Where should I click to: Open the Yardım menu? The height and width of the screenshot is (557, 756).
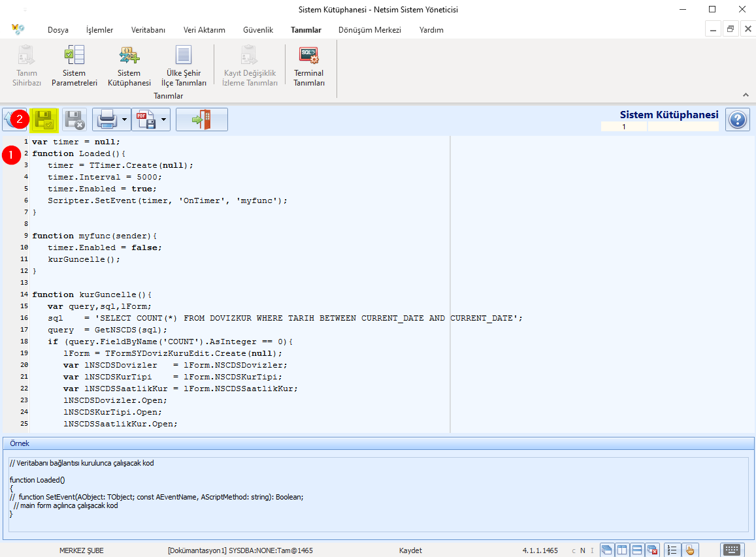(431, 30)
